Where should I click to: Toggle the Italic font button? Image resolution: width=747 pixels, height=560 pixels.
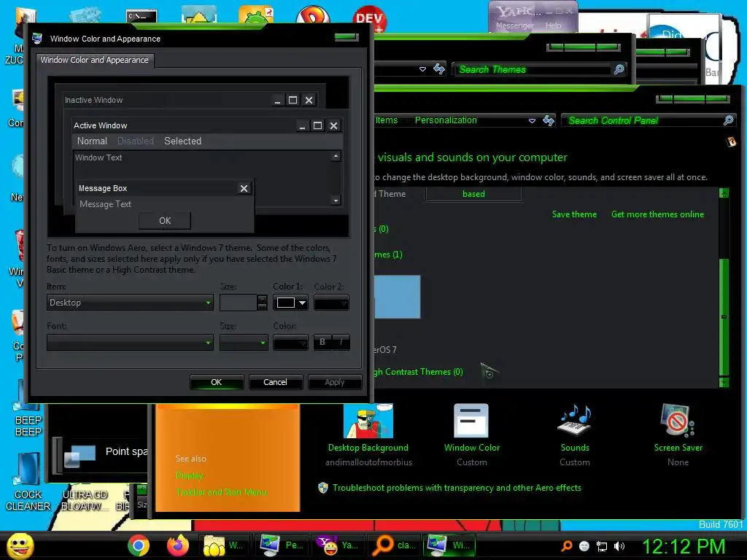pos(341,342)
